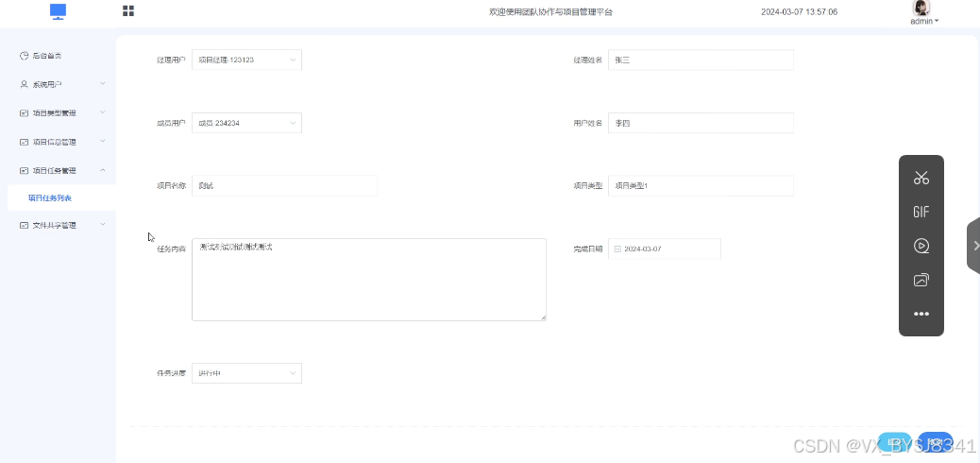Image resolution: width=980 pixels, height=463 pixels.
Task: Click the side panel arrow at right edge
Action: (974, 246)
